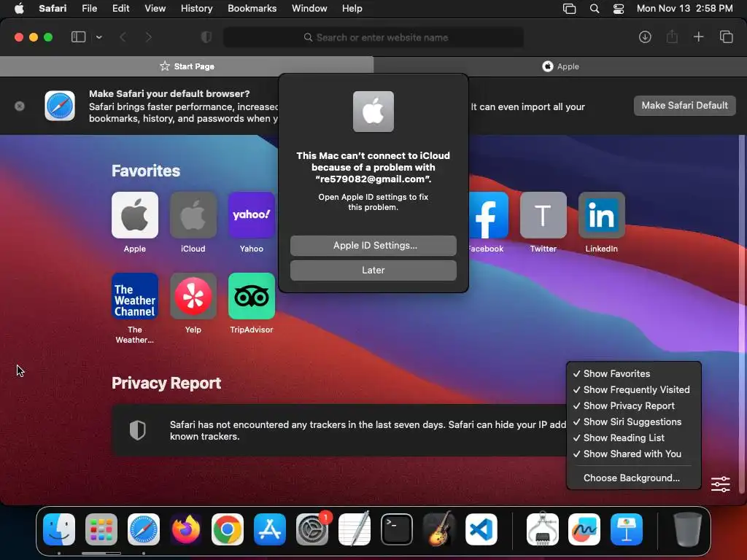Add a new tab with the plus icon
Viewport: 747px width, 560px height.
click(698, 37)
